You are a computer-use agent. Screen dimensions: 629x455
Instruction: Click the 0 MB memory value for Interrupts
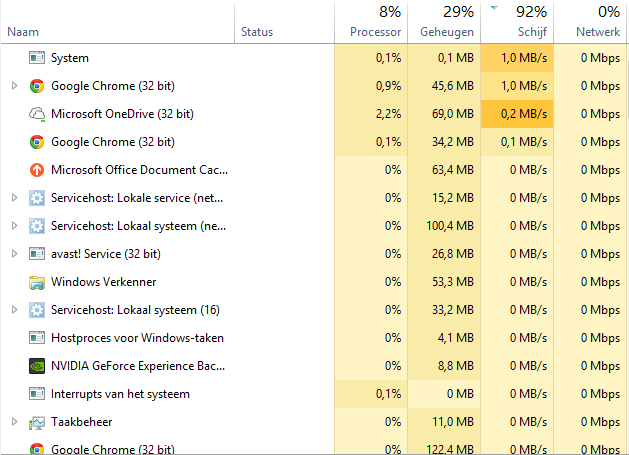460,394
